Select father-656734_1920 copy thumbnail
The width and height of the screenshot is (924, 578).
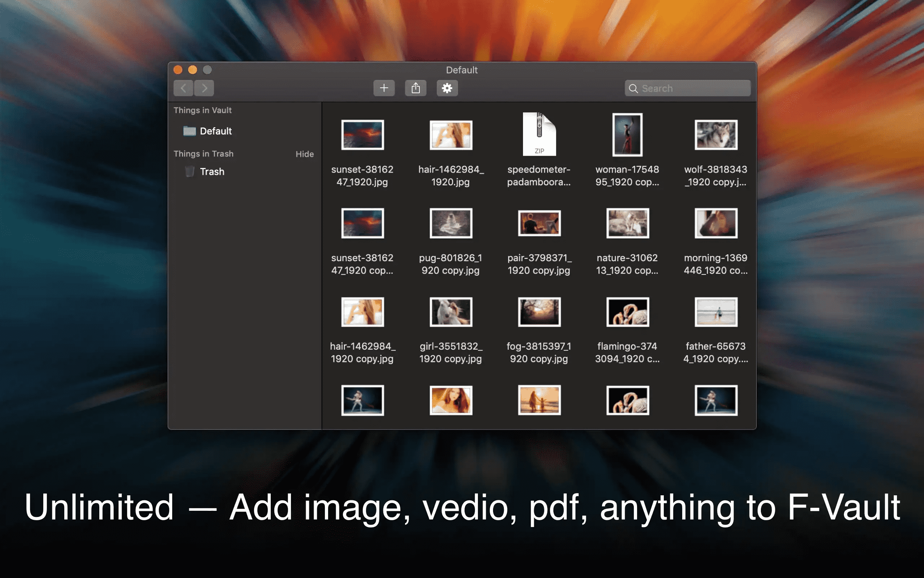pyautogui.click(x=716, y=312)
